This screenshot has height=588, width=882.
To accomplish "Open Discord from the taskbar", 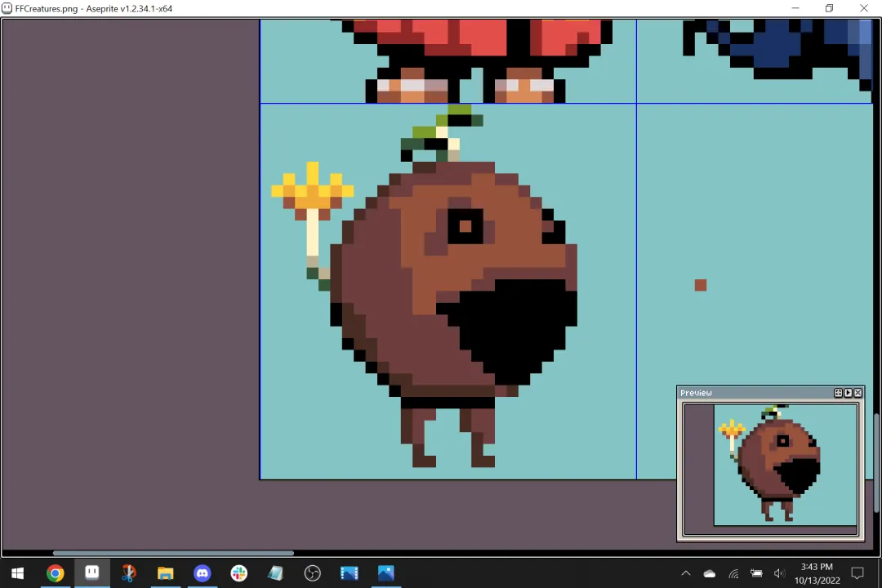I will (x=203, y=573).
